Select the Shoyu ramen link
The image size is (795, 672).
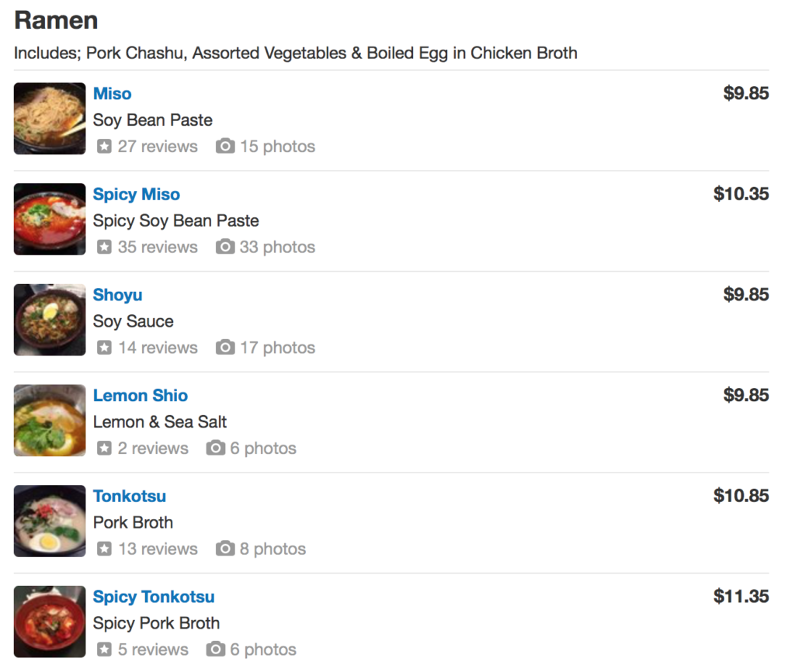pyautogui.click(x=117, y=295)
